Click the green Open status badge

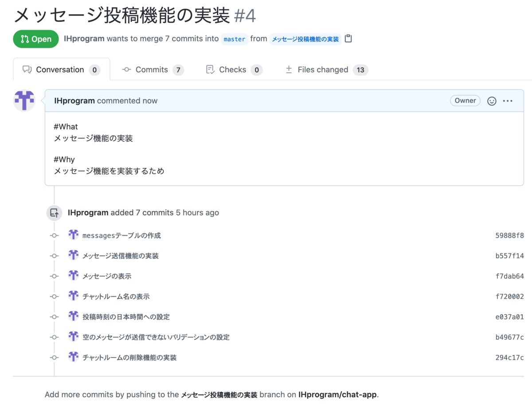coord(36,39)
